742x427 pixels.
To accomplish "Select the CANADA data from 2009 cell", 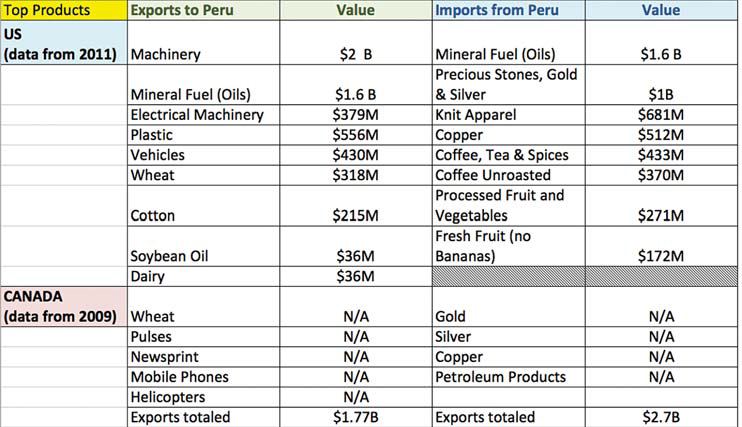I will point(64,306).
